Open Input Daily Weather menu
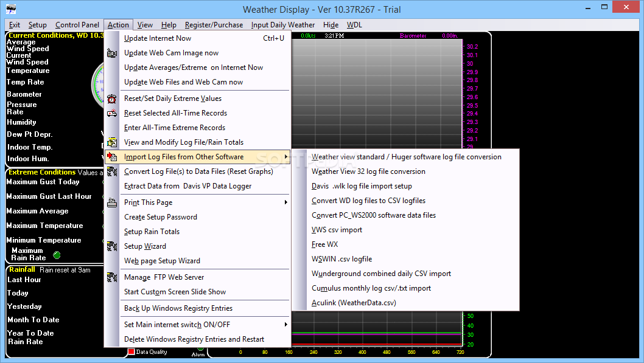Viewport: 644px width, 363px height. [x=283, y=25]
